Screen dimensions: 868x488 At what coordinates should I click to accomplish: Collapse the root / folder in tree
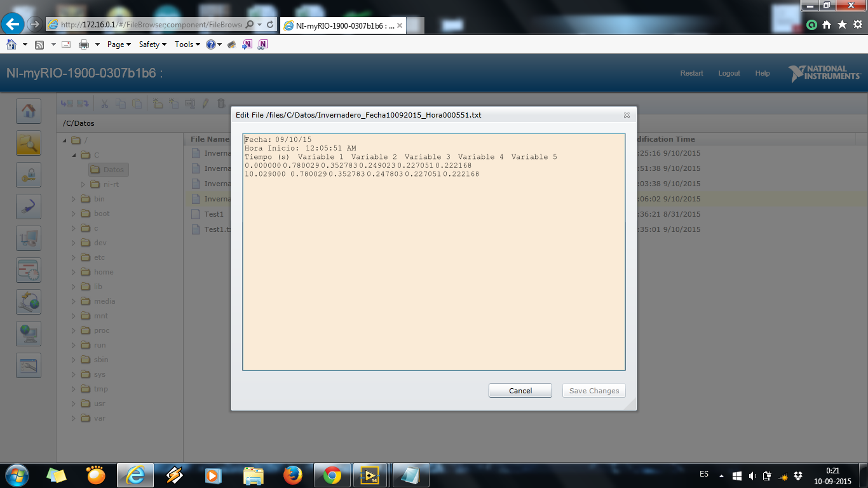[65, 140]
